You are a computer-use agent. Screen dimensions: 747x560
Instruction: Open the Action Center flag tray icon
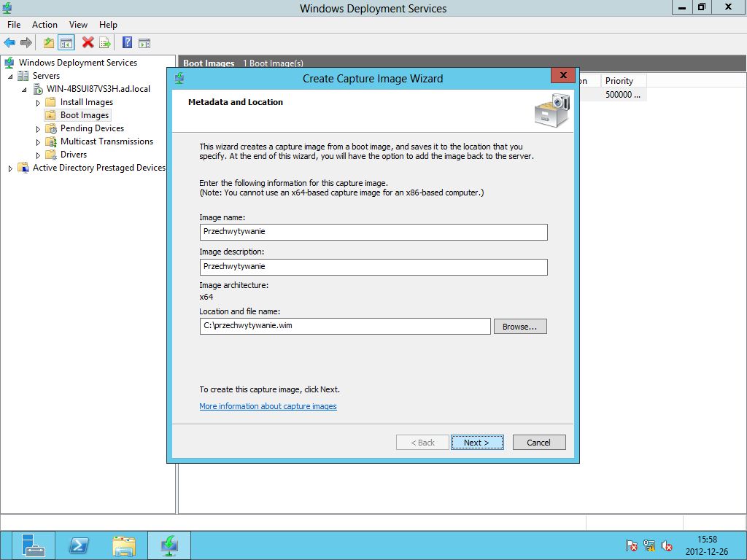[631, 545]
